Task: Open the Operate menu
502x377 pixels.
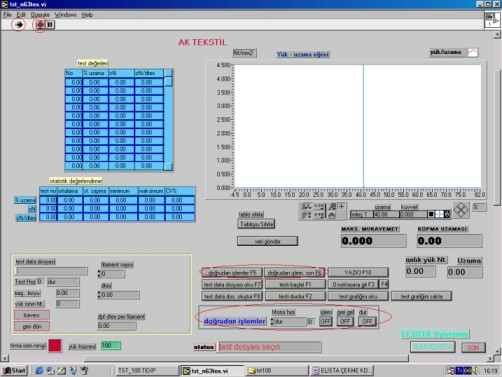Action: (x=40, y=15)
